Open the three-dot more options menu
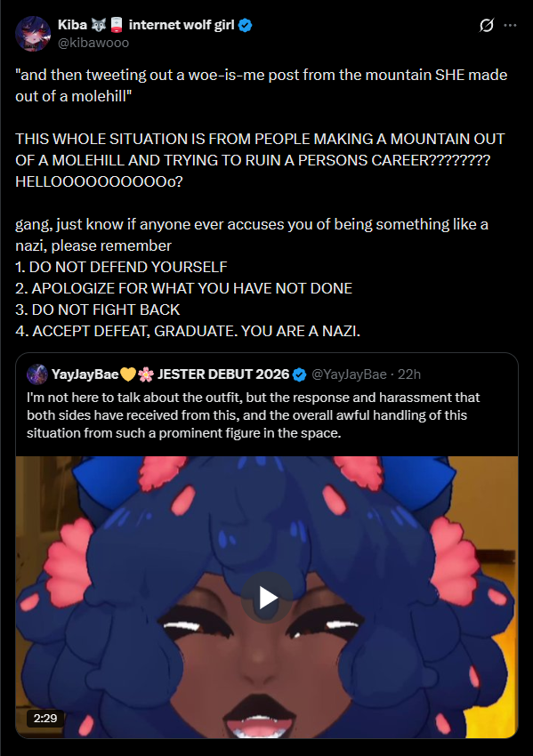The image size is (533, 756). (510, 25)
